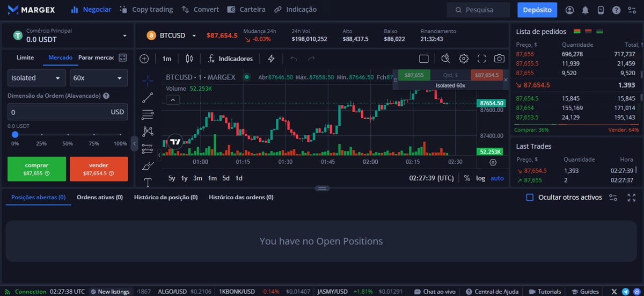This screenshot has height=296, width=644.
Task: Open the Ordens ativas tab
Action: pyautogui.click(x=99, y=197)
